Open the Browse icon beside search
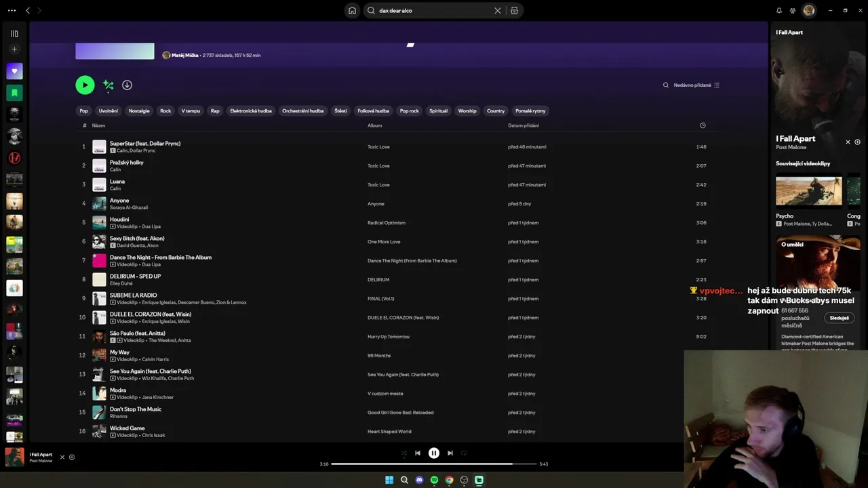Screen dimensions: 868x488 (515, 11)
